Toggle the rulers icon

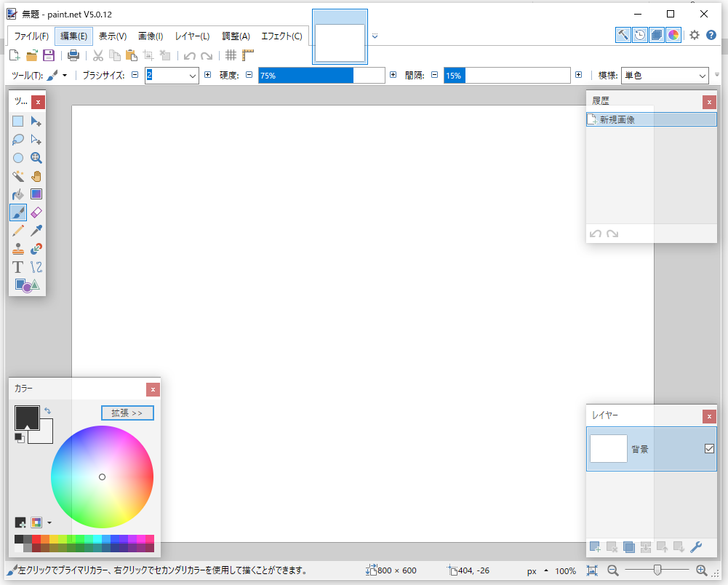point(248,55)
